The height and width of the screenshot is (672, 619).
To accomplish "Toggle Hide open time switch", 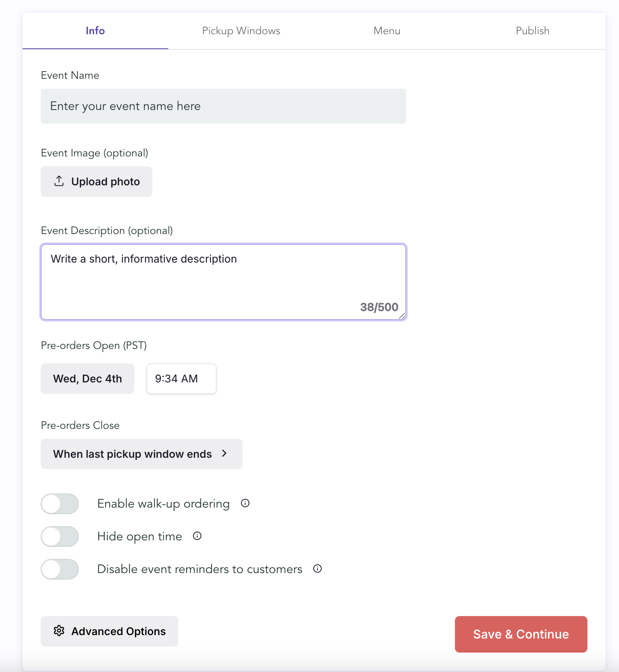I will tap(60, 537).
